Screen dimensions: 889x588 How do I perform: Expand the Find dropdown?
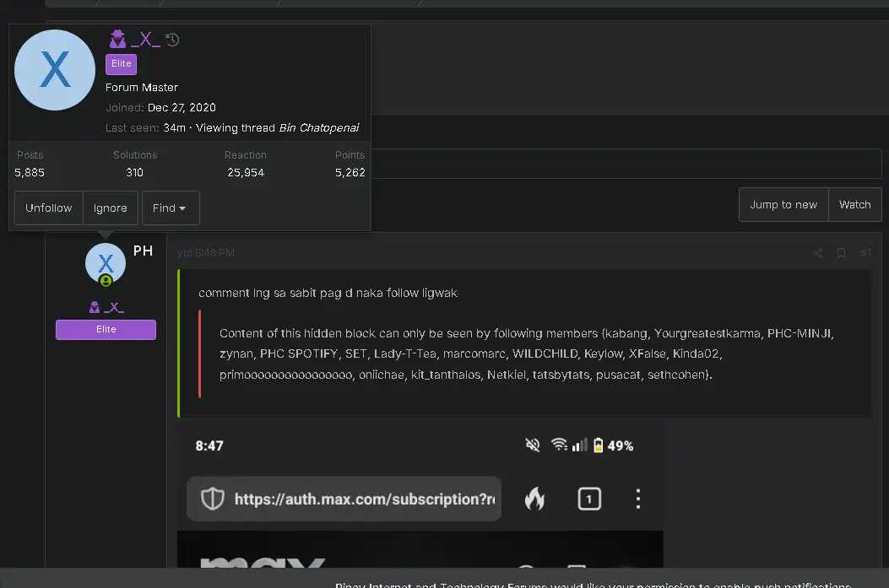click(x=170, y=208)
